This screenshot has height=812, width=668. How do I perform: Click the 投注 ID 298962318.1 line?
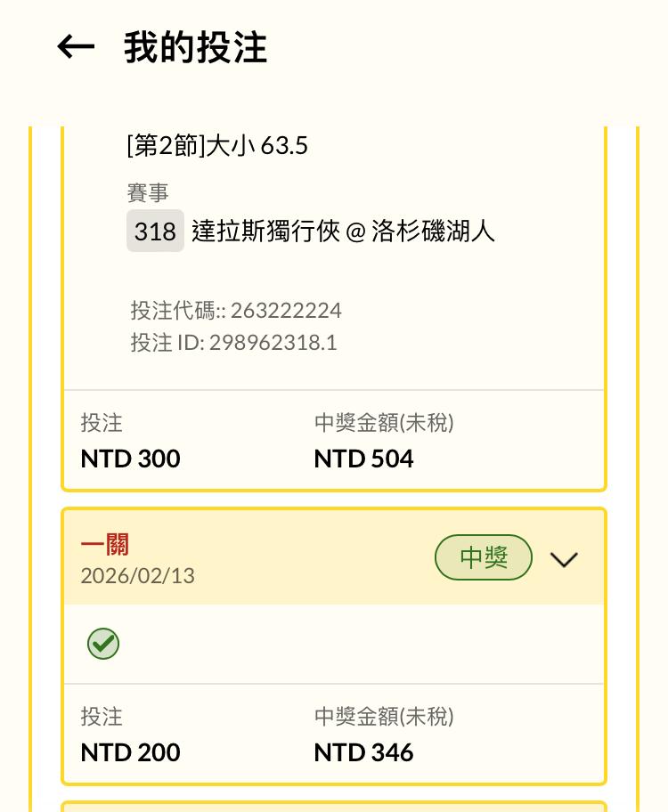click(x=233, y=343)
